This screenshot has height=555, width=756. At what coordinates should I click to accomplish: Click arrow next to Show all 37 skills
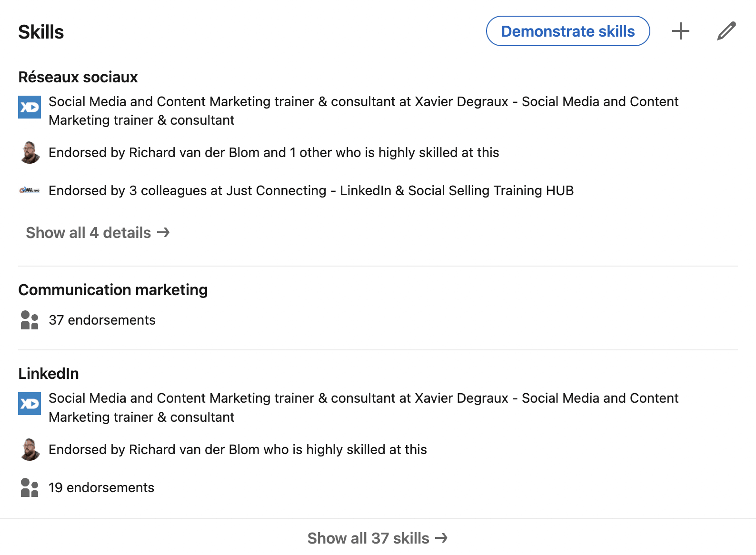[442, 538]
